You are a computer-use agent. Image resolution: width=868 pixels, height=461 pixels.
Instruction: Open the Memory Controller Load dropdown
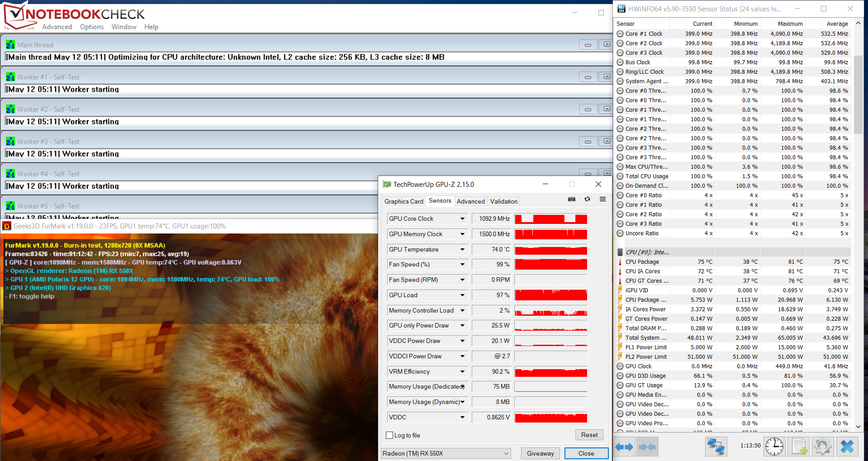462,311
